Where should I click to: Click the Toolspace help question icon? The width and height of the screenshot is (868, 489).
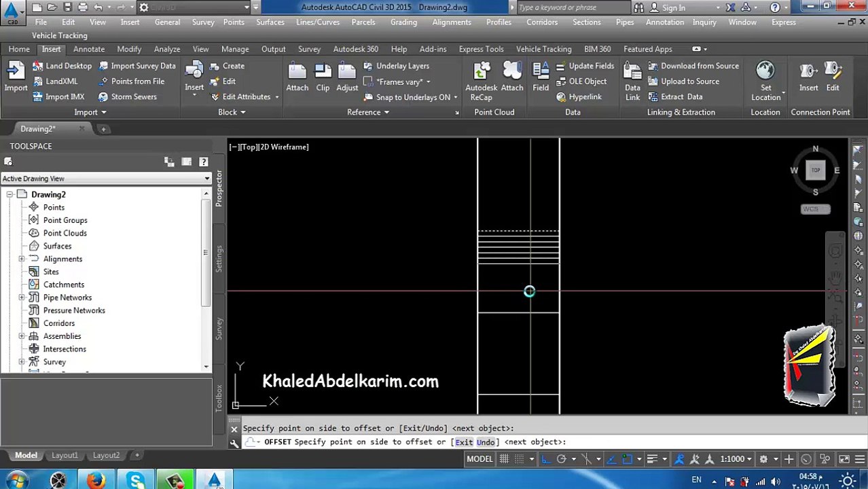pos(203,162)
